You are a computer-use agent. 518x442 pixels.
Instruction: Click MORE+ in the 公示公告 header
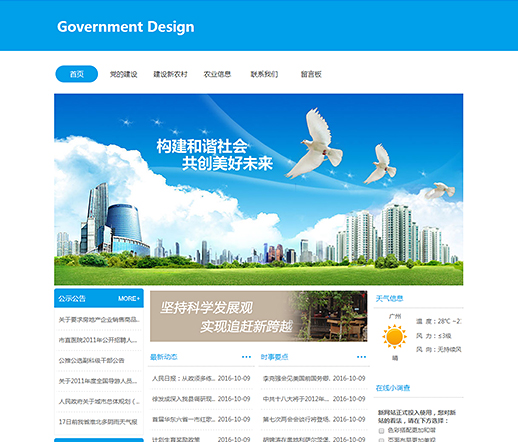pos(129,298)
